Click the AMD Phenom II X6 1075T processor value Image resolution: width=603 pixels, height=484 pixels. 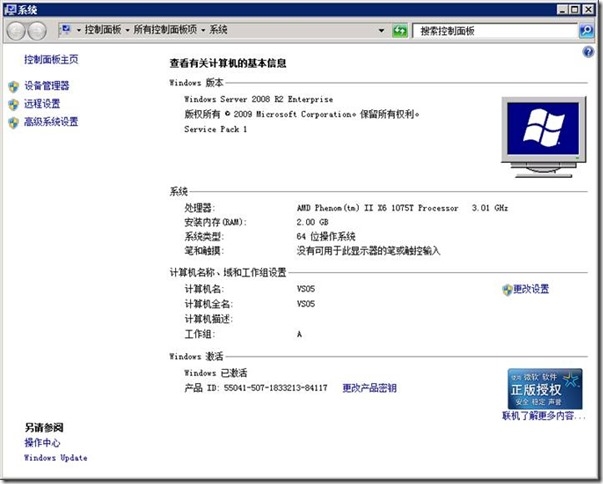click(402, 208)
